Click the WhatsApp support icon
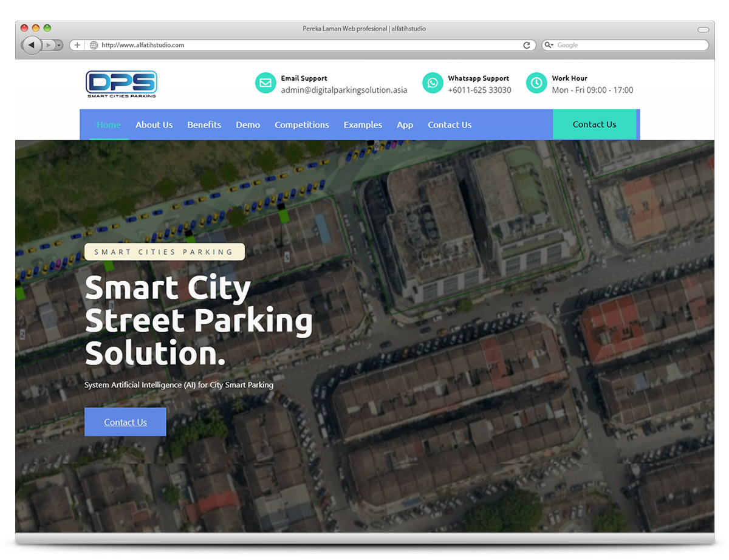 point(433,83)
